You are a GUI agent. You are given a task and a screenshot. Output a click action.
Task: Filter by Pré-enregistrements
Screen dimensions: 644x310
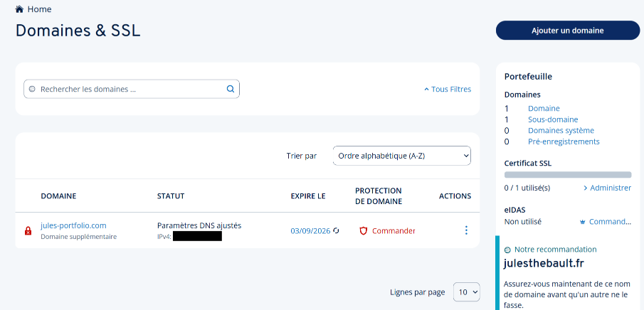[563, 141]
